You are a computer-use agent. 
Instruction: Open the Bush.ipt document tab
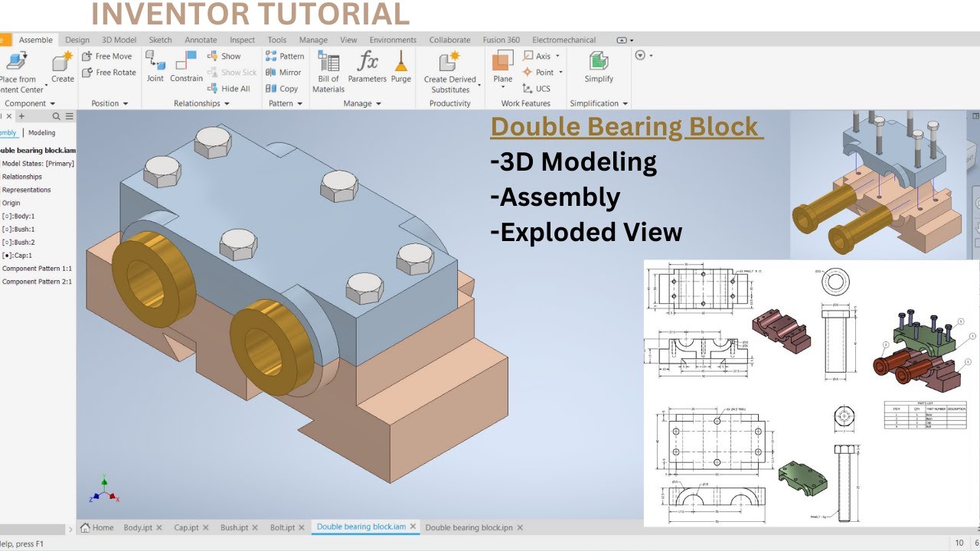click(x=234, y=527)
